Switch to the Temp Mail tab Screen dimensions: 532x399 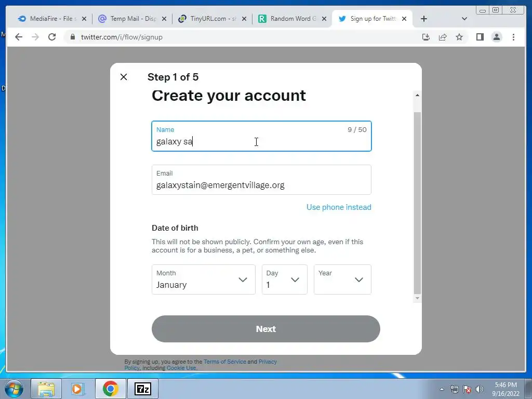click(132, 19)
